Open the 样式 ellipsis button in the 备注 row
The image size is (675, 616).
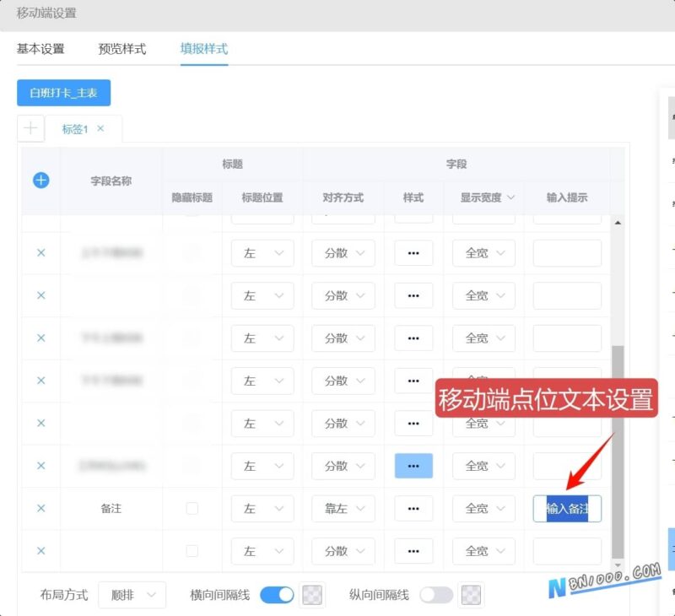pyautogui.click(x=413, y=508)
